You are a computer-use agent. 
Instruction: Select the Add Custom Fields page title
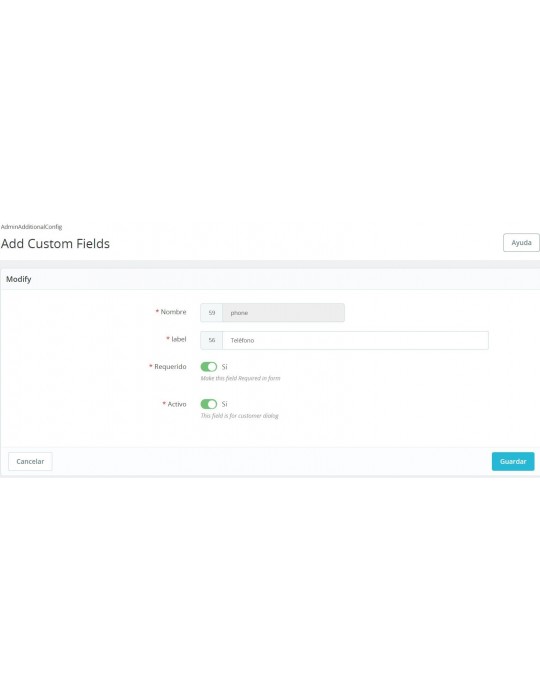tap(55, 244)
